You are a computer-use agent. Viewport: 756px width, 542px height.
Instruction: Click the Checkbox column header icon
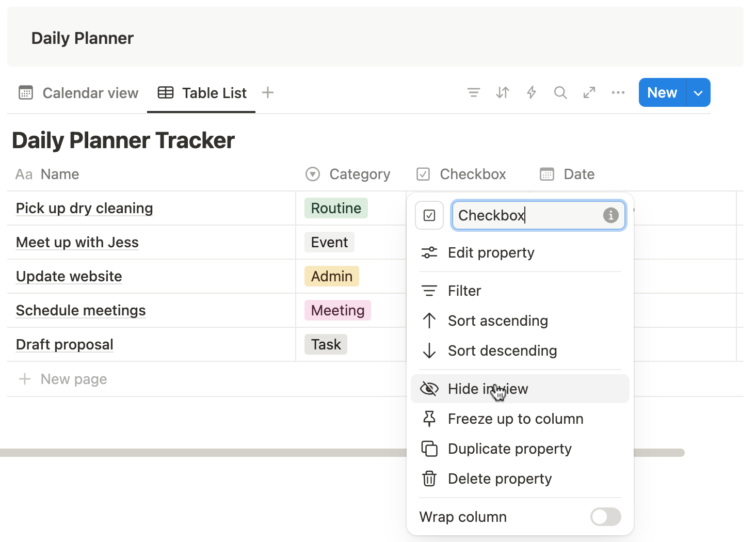(423, 174)
